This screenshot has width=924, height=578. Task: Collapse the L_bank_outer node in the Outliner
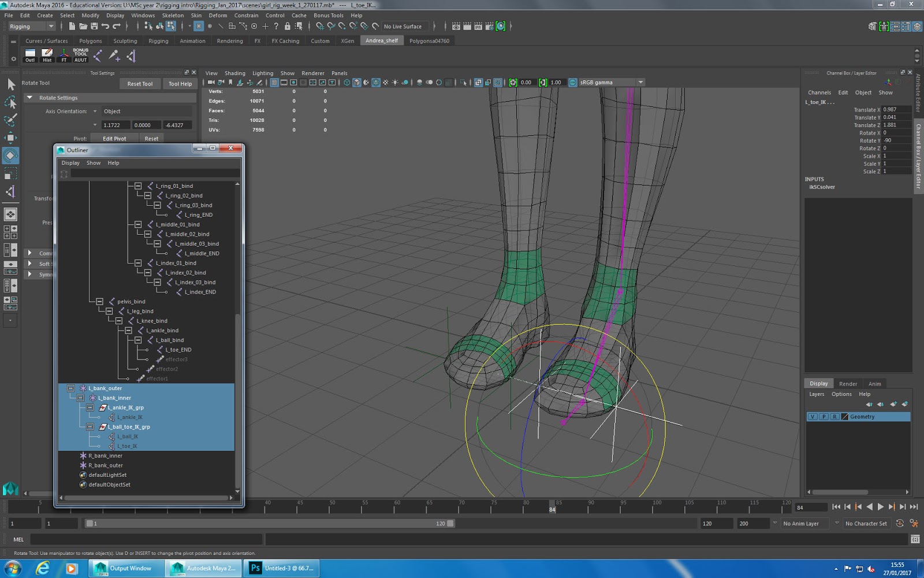point(72,388)
